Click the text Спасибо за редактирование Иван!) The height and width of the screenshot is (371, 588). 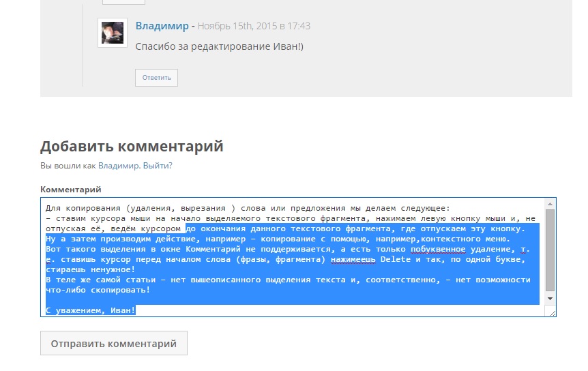220,46
